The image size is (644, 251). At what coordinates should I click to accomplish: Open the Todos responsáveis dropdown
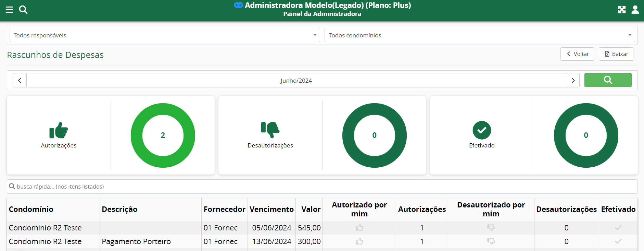click(x=165, y=35)
